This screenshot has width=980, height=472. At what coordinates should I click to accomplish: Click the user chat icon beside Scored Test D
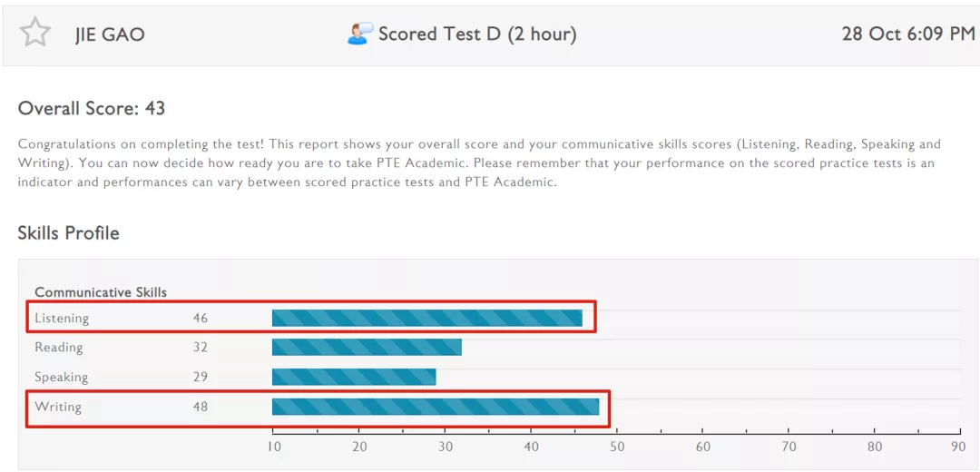click(360, 34)
